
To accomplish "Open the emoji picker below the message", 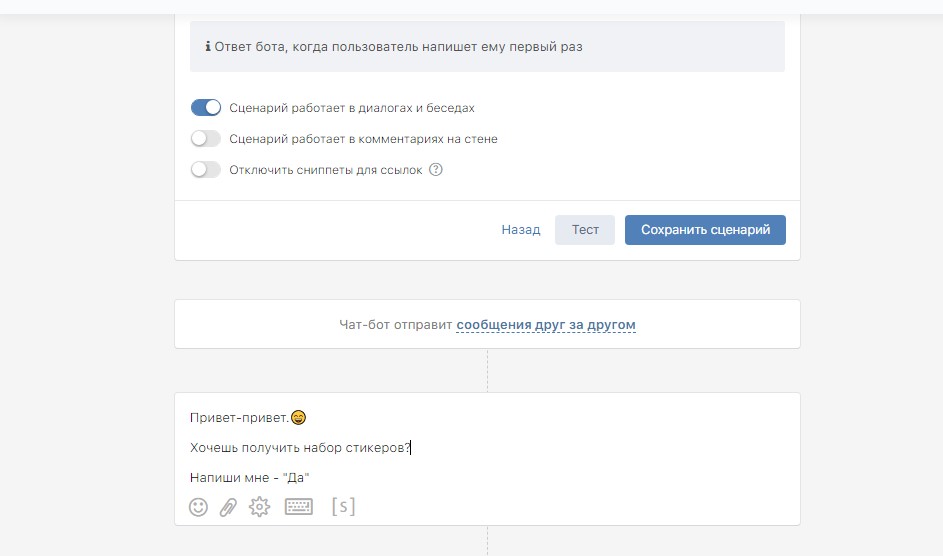I will (198, 507).
